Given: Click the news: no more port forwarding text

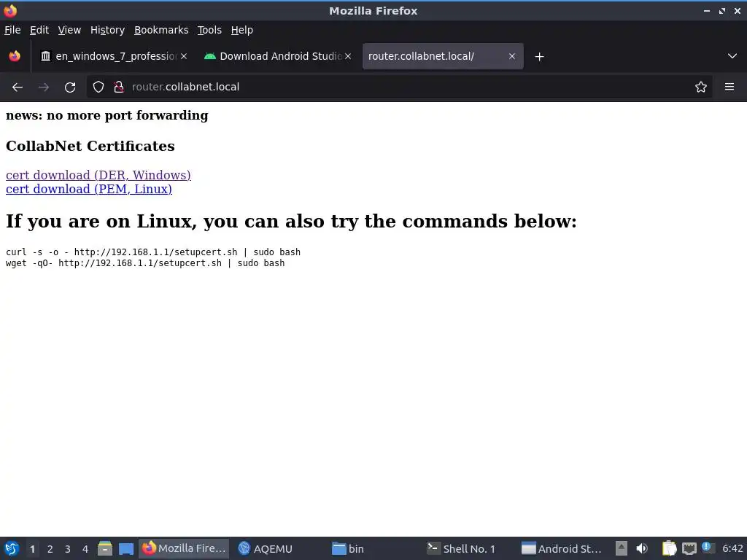Looking at the screenshot, I should click(107, 115).
